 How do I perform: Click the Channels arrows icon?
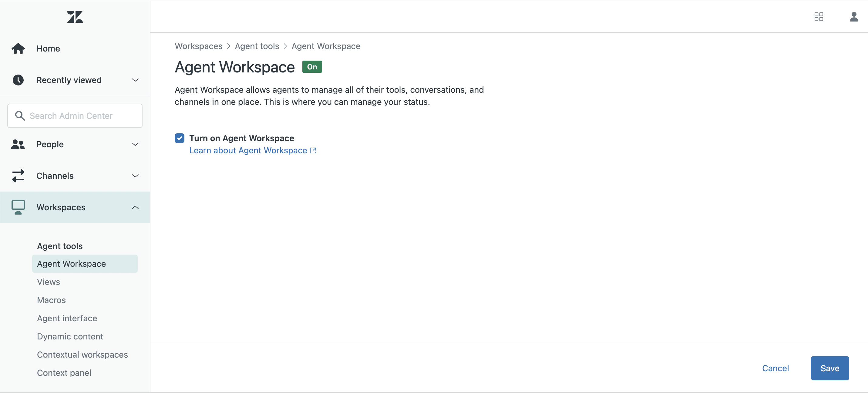(18, 176)
